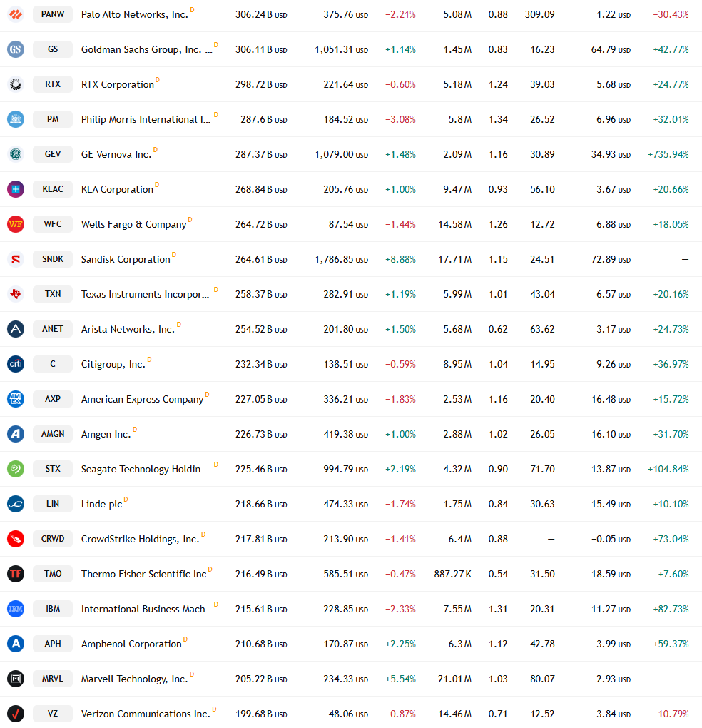702x728 pixels.
Task: Click the price 1,051.31 USD
Action: (342, 50)
